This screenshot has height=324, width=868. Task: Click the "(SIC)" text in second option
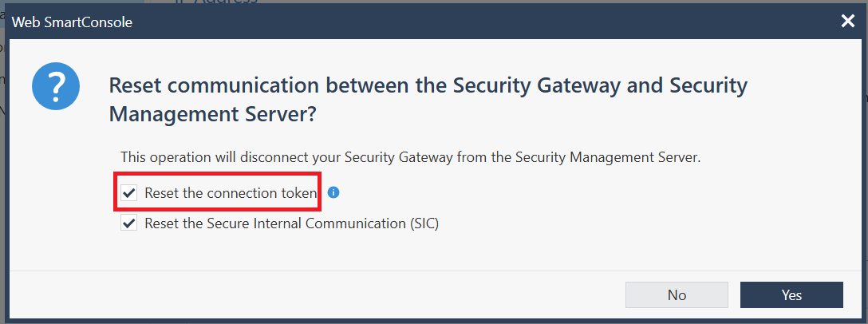click(424, 223)
